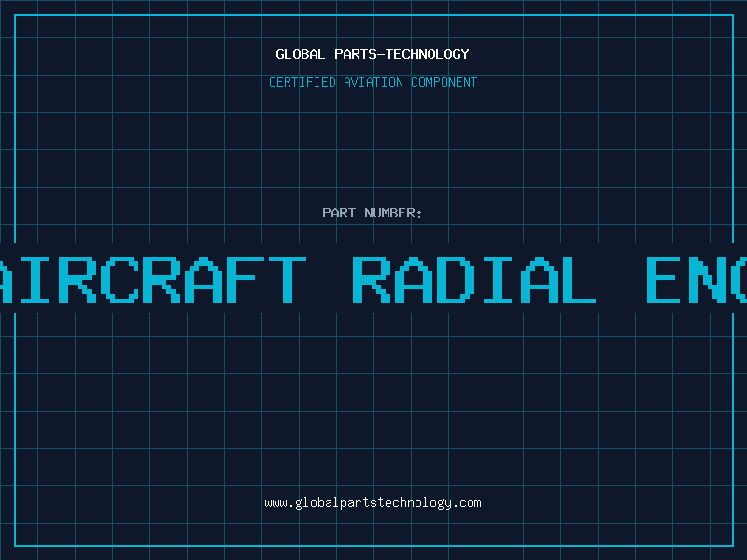
Task: Click the word NUMBER: in the label
Action: click(394, 213)
